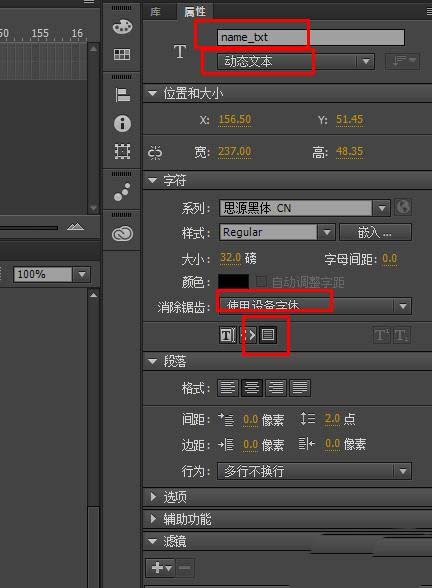The image size is (432, 588).
Task: Click the X value 156.50
Action: tap(235, 120)
